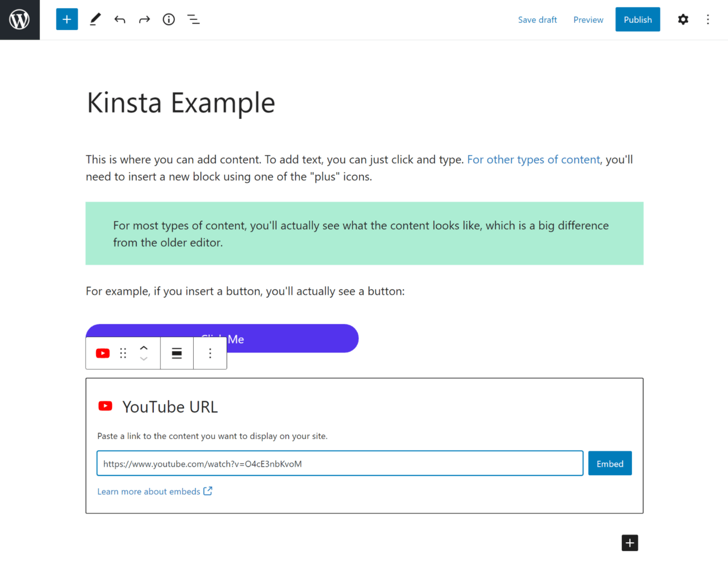Focus the YouTube URL input field
Screen dimensions: 728x583
click(340, 463)
